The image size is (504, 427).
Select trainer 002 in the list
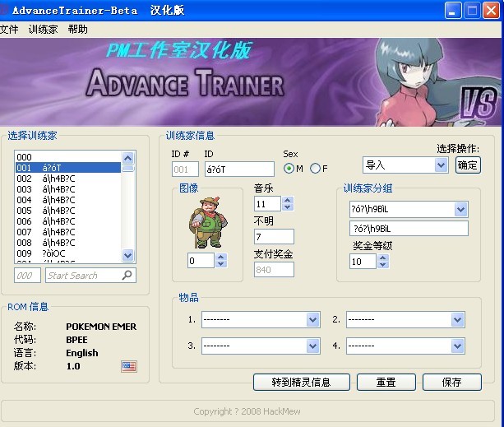click(x=68, y=179)
